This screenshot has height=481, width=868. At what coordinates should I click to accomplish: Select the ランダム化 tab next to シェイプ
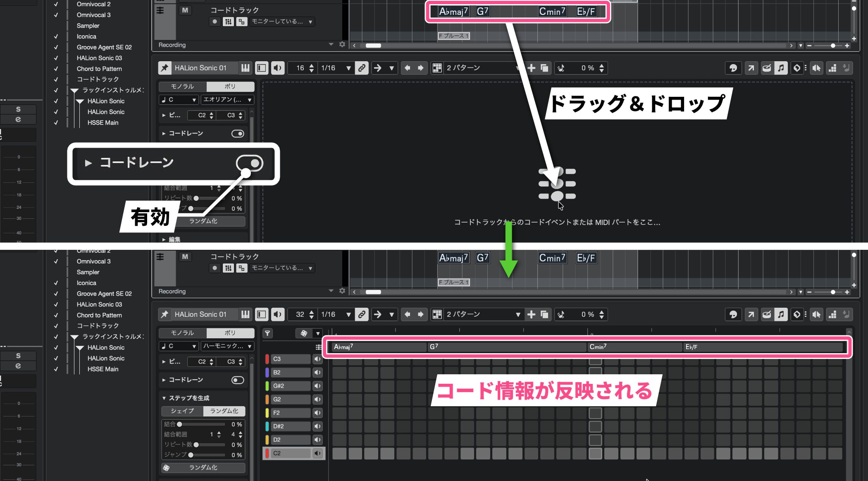224,411
